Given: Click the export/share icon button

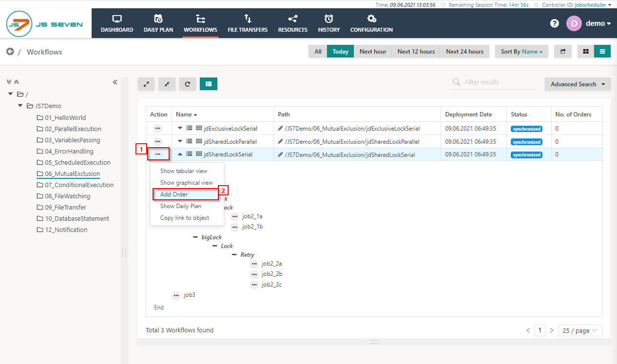Looking at the screenshot, I should tap(562, 52).
